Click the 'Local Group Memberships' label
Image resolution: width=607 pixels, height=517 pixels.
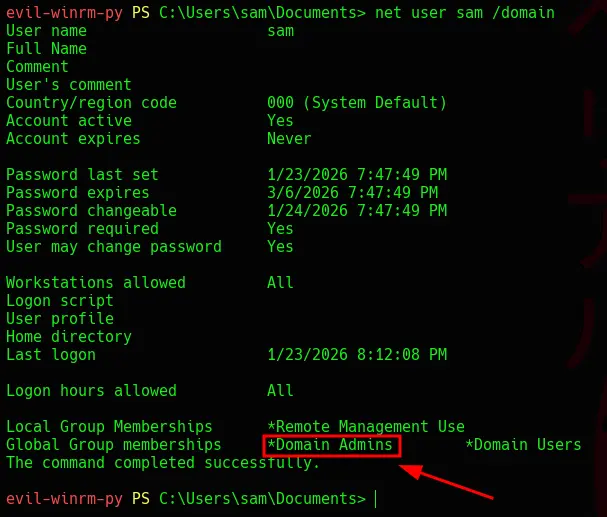click(109, 427)
